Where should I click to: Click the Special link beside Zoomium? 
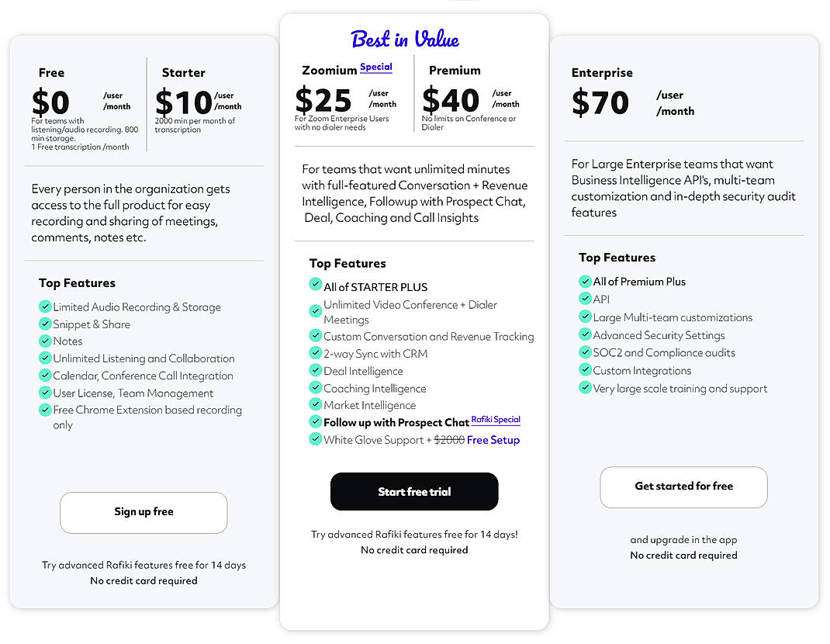(376, 67)
